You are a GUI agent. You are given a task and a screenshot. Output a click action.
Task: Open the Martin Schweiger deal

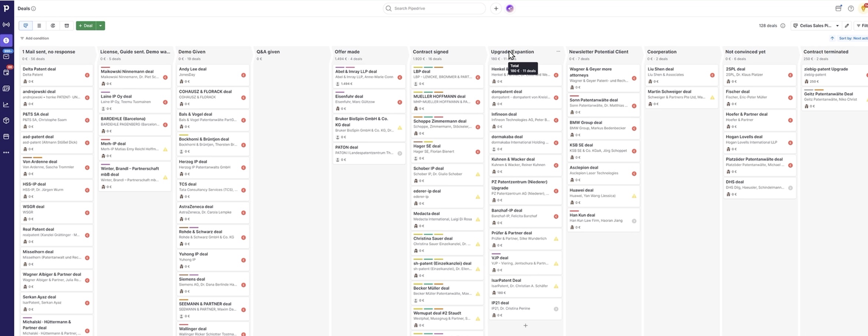click(681, 97)
